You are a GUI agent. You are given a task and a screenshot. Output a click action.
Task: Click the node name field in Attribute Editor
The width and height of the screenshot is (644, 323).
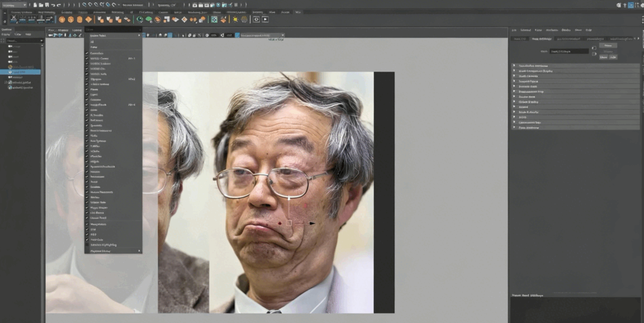coord(569,52)
